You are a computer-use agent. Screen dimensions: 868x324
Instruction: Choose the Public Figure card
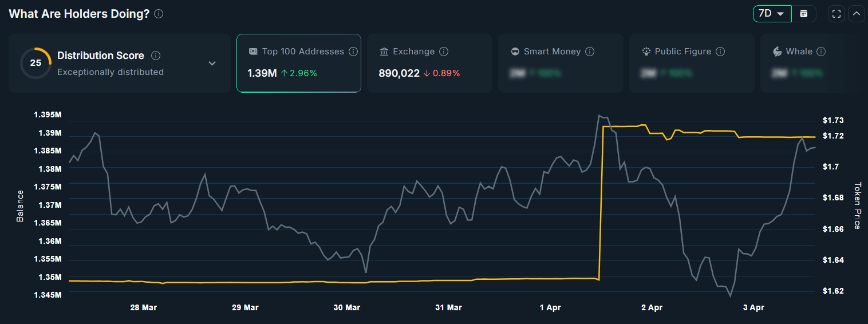pos(691,63)
